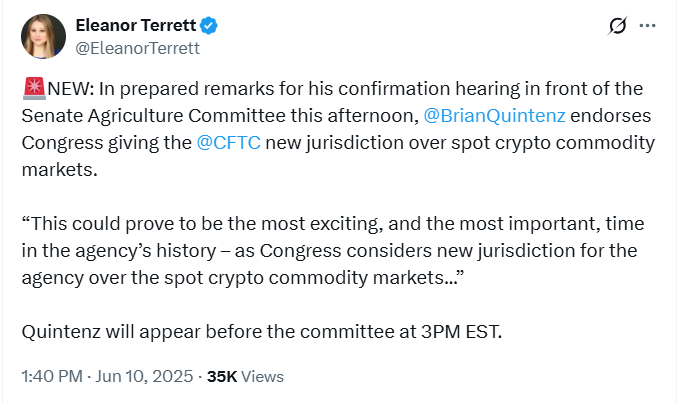Open the @CFTC mention link
Screen dimensions: 678x403
tap(228, 143)
